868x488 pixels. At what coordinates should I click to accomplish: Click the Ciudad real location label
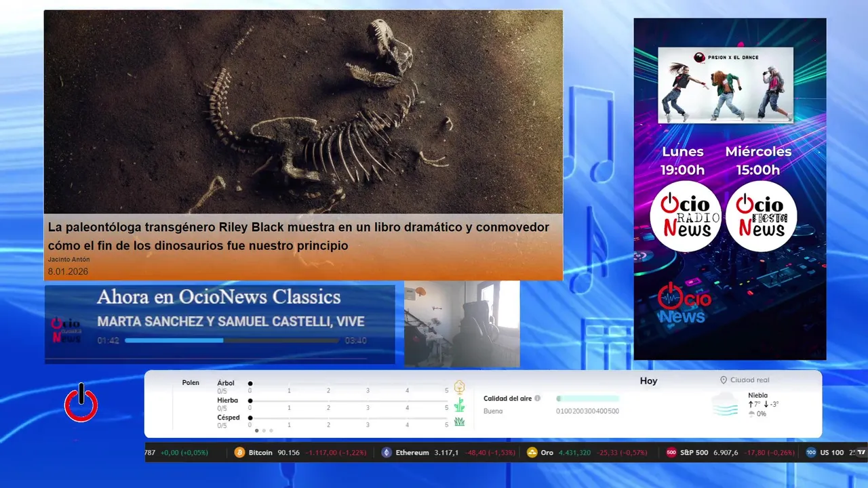coord(749,380)
